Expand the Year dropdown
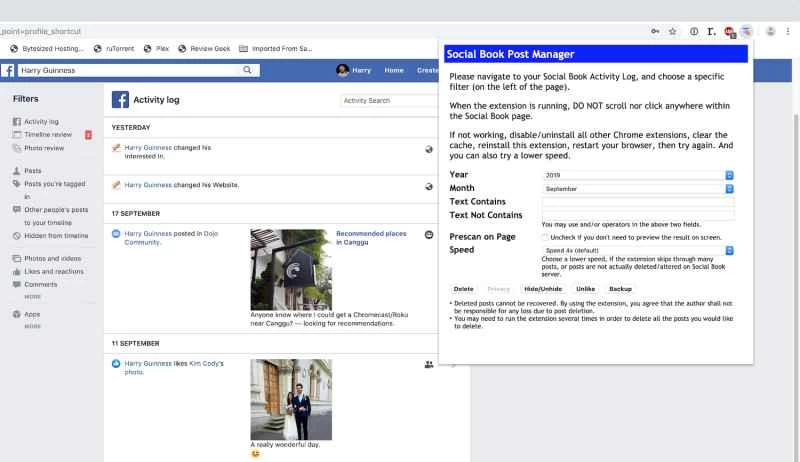Viewport: 800px width, 462px height. click(x=637, y=175)
